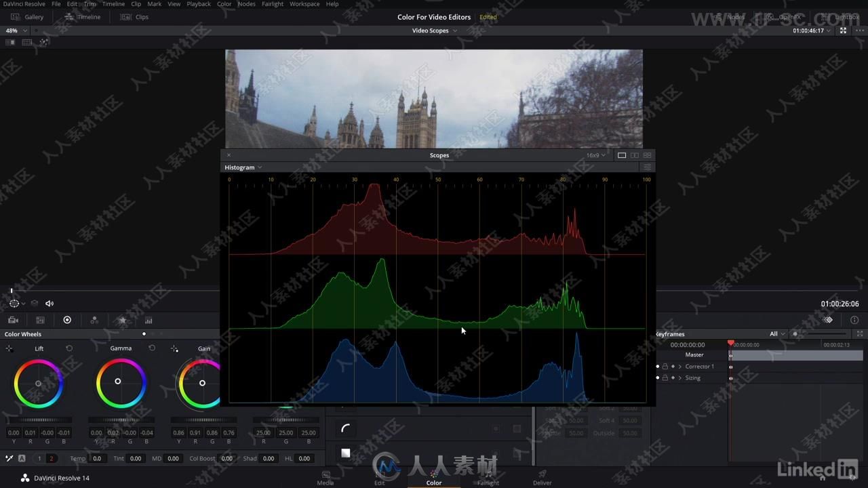Open the Keyframes All filter dropdown
The image size is (868, 488).
tap(777, 333)
